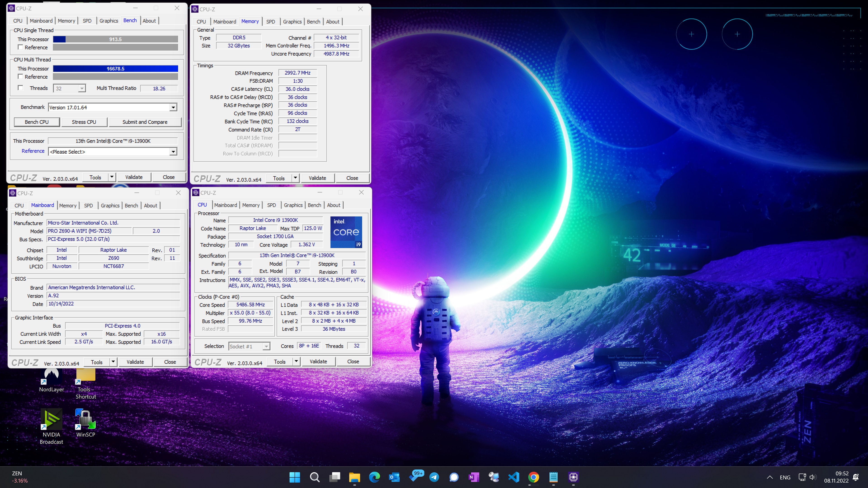
Task: Open OneNote from the taskbar
Action: point(474,477)
